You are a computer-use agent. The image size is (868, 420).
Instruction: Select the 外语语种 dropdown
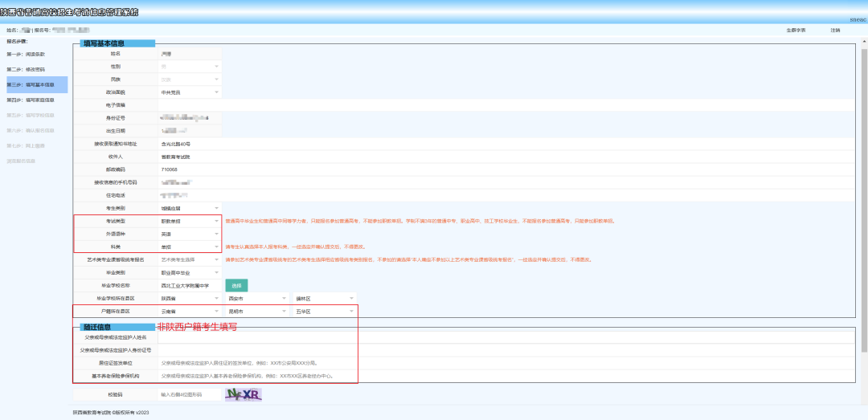pos(190,234)
